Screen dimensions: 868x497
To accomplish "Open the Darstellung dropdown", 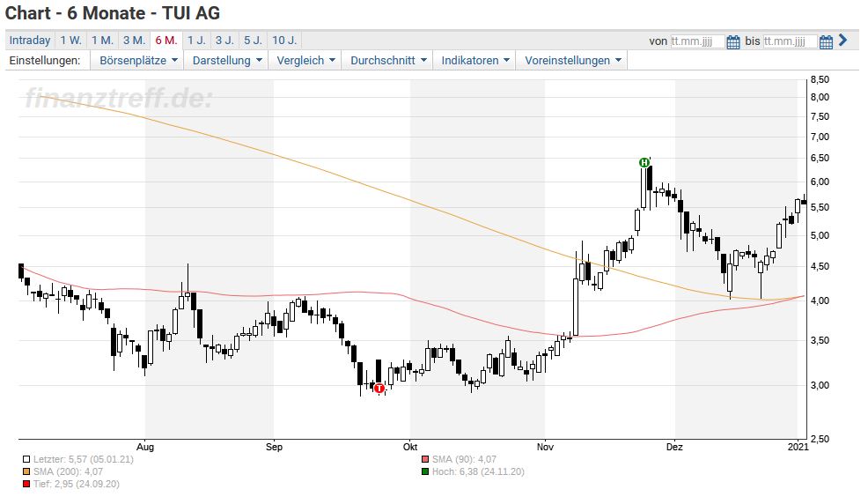I will click(227, 61).
